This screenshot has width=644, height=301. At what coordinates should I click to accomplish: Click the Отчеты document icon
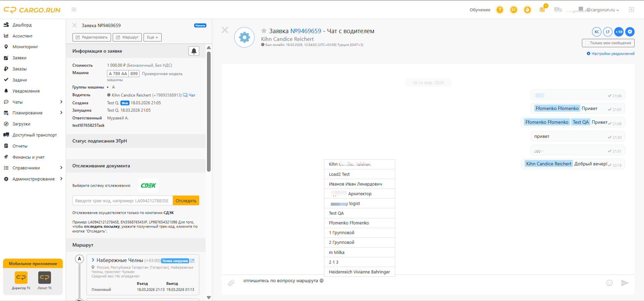(6, 146)
